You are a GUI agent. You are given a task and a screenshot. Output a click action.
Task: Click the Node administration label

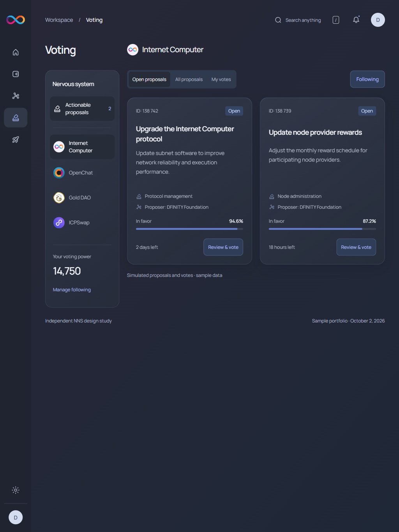pyautogui.click(x=299, y=196)
